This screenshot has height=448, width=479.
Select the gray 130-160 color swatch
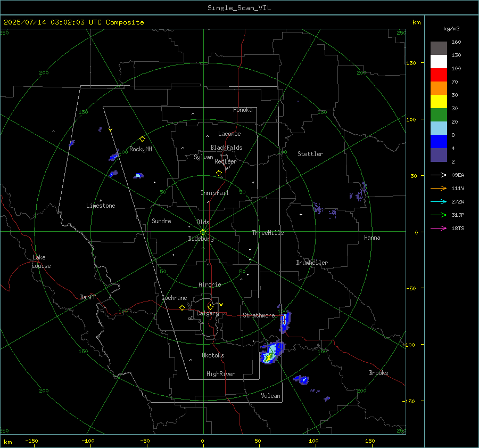click(x=439, y=48)
